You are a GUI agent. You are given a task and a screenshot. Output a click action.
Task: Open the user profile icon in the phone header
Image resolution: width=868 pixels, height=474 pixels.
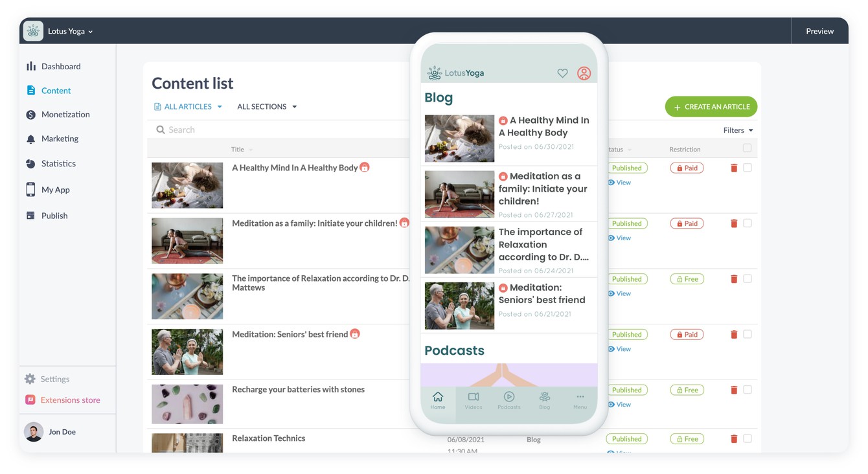pos(584,73)
